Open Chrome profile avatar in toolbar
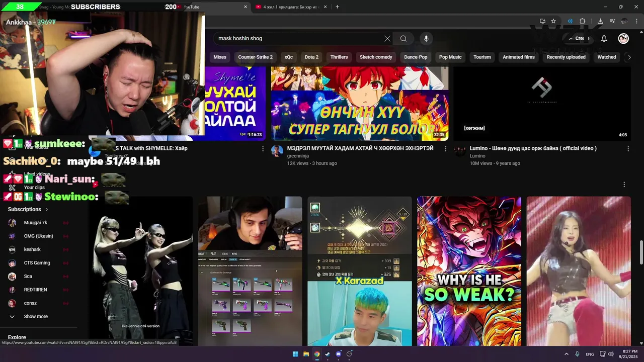Viewport: 644px width, 362px height. click(x=624, y=21)
